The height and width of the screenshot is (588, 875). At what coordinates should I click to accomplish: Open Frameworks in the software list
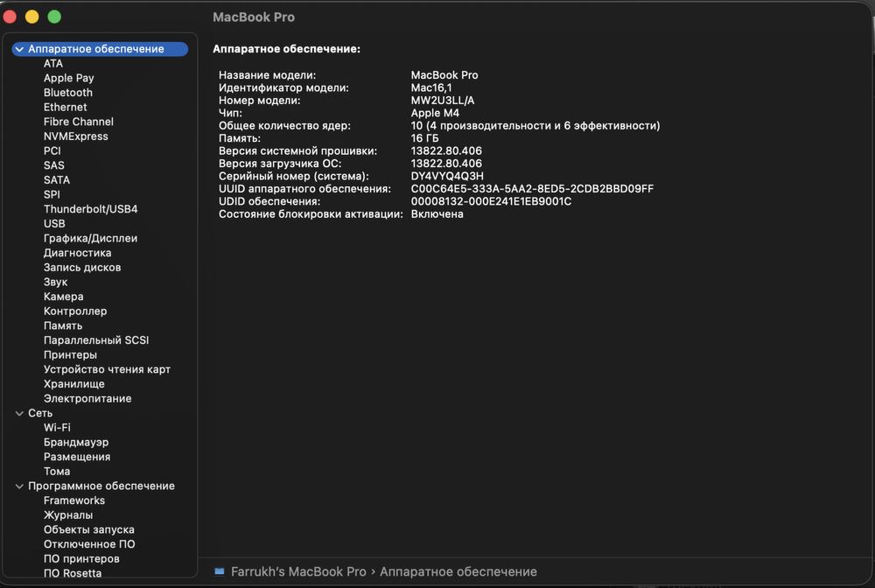pos(74,500)
